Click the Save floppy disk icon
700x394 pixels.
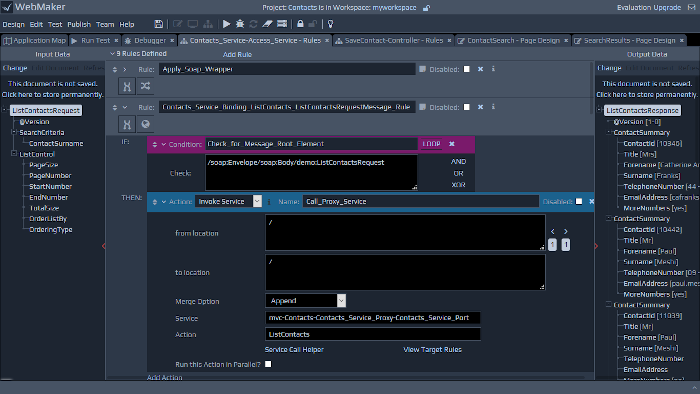(158, 24)
